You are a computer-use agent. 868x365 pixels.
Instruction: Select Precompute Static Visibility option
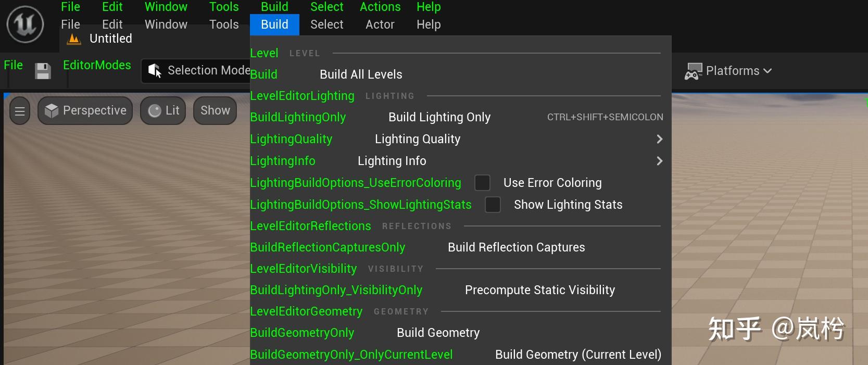coord(539,290)
